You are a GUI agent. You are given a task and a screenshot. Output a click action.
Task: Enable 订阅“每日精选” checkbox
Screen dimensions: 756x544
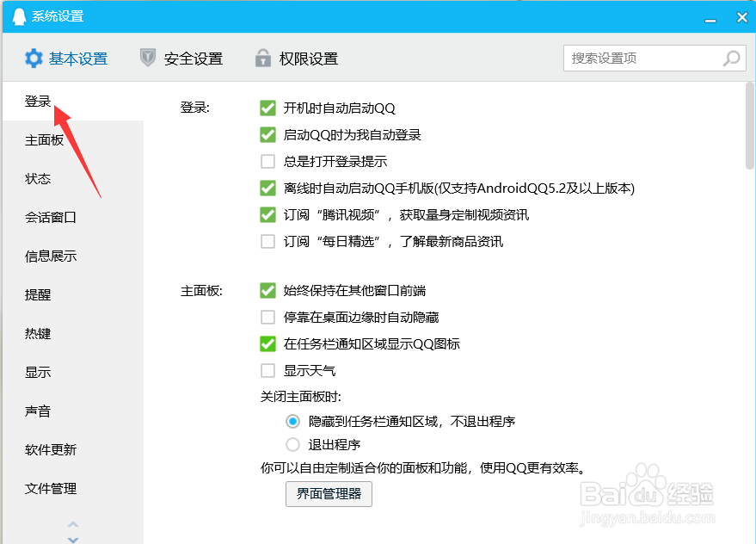pos(267,241)
